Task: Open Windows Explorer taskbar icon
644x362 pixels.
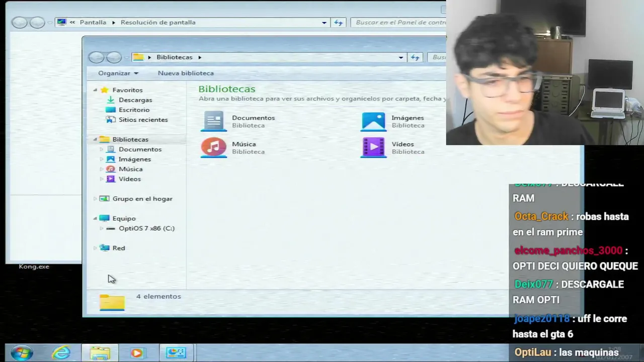Action: (100, 353)
